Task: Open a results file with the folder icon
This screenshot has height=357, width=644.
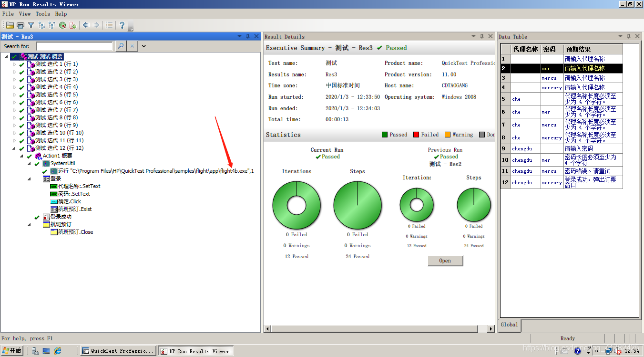Action: click(10, 25)
